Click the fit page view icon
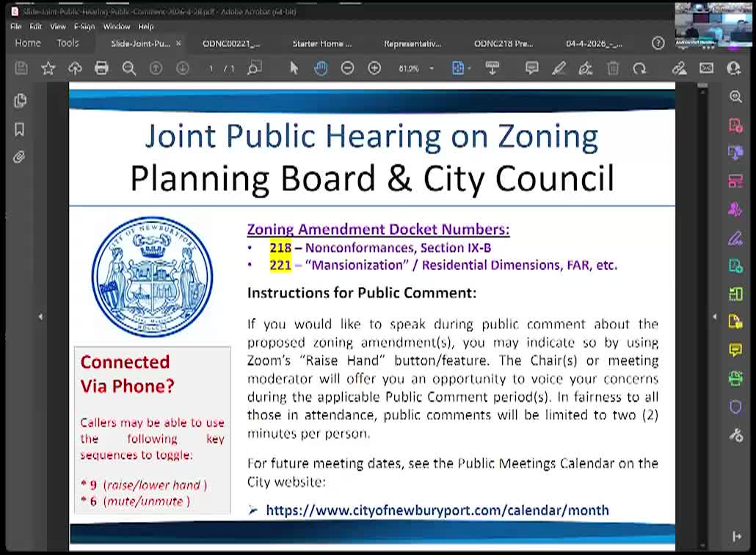Image resolution: width=756 pixels, height=555 pixels. [457, 68]
